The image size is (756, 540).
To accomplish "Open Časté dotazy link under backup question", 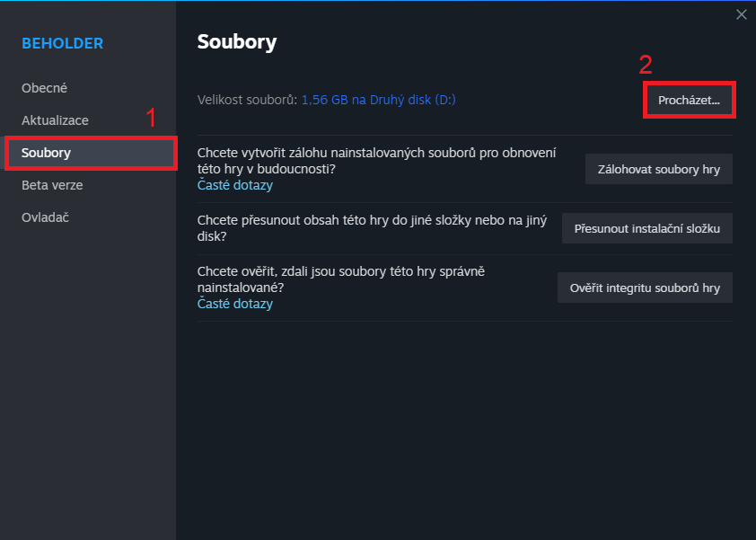I will click(x=234, y=185).
